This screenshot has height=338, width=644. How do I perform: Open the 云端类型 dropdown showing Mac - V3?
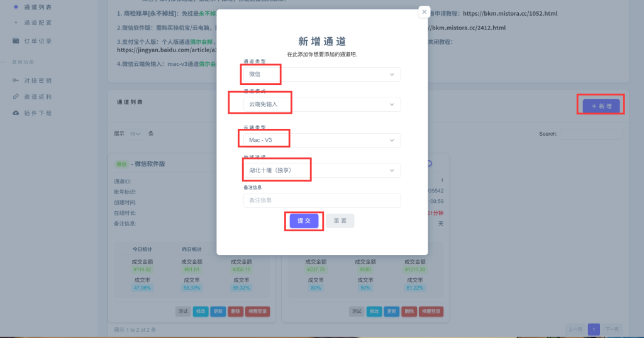coord(321,140)
